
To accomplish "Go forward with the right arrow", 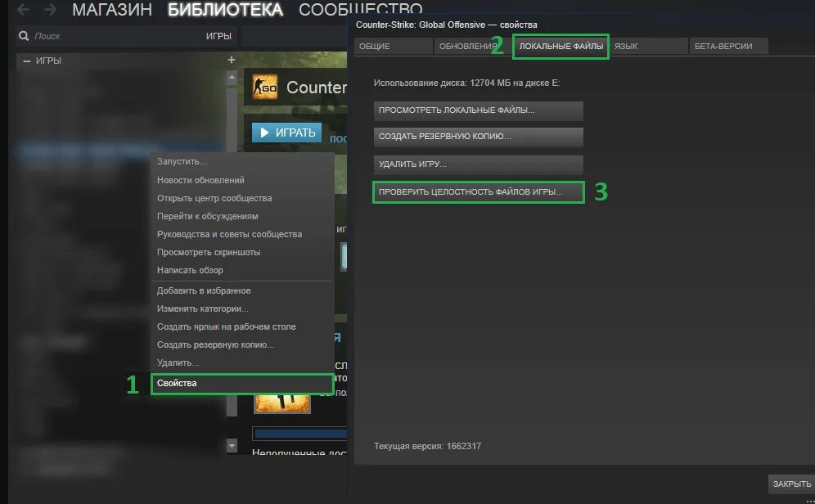I will (50, 9).
